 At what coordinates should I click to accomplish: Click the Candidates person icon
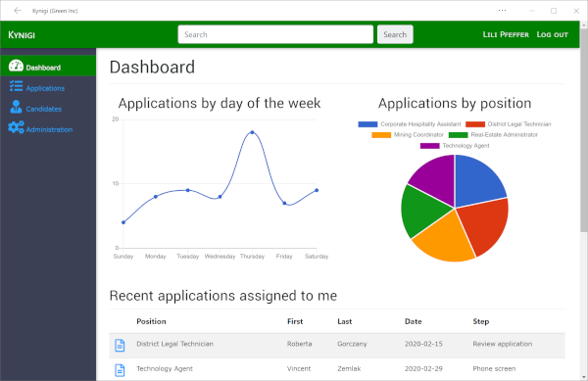pyautogui.click(x=16, y=107)
